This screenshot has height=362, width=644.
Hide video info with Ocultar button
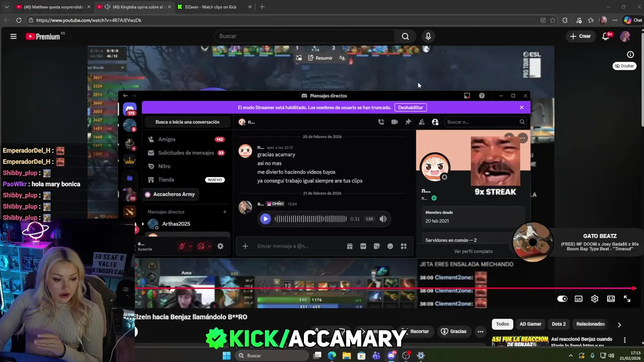coord(624,66)
